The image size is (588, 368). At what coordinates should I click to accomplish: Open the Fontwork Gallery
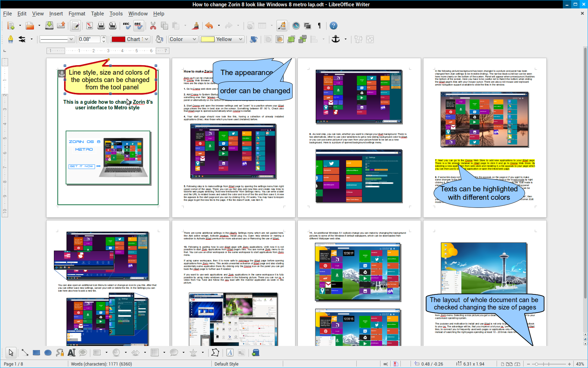[230, 353]
